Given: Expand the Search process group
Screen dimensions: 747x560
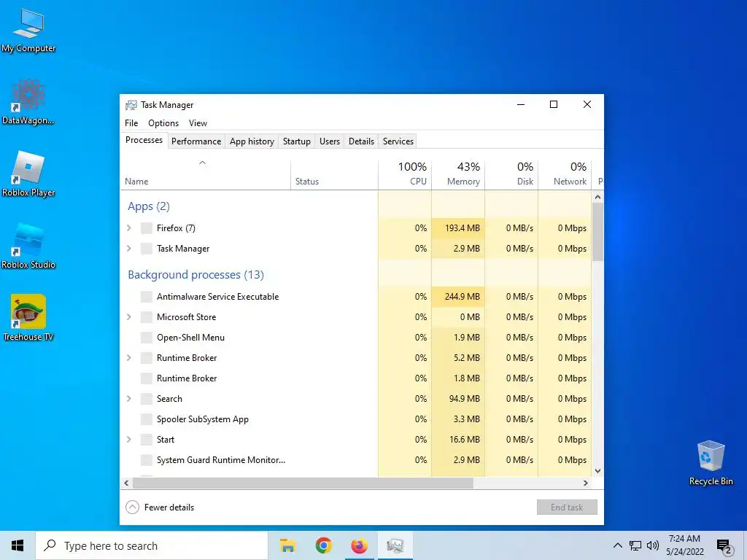Looking at the screenshot, I should point(128,399).
